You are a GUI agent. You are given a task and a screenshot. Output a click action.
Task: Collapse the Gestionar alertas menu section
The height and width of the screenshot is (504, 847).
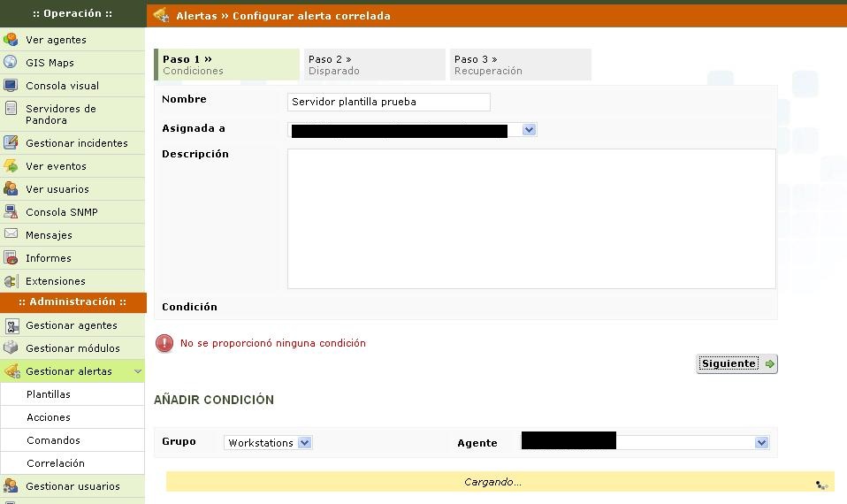pyautogui.click(x=138, y=372)
